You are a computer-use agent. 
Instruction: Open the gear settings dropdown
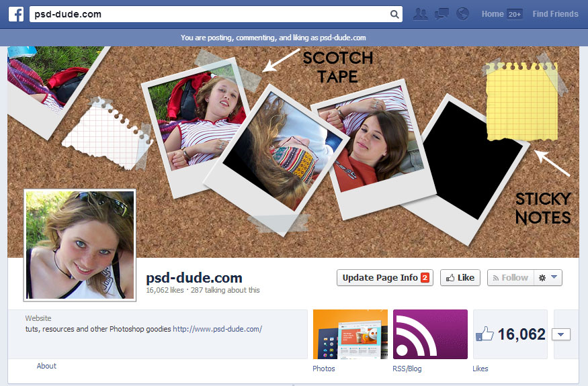click(548, 278)
